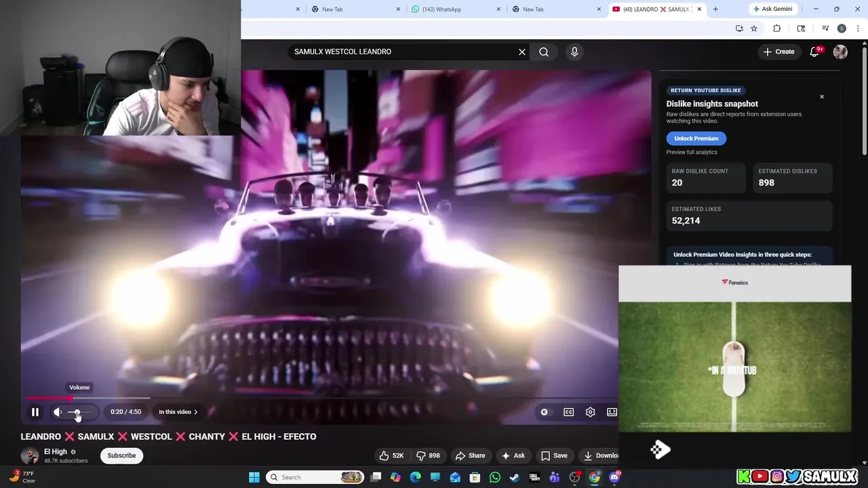The height and width of the screenshot is (488, 868).
Task: Open Ask Gemini in Chrome
Action: click(x=772, y=9)
